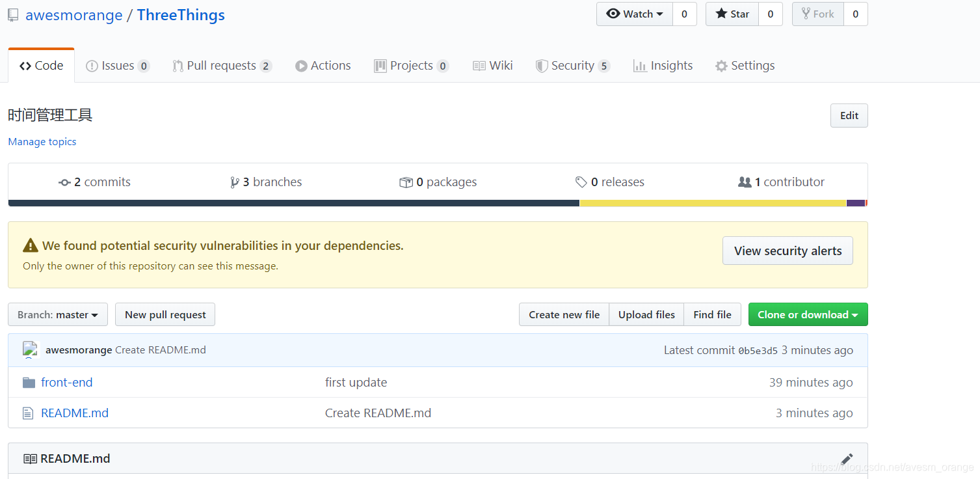
Task: Click the dark blue language bar segment
Action: point(294,203)
